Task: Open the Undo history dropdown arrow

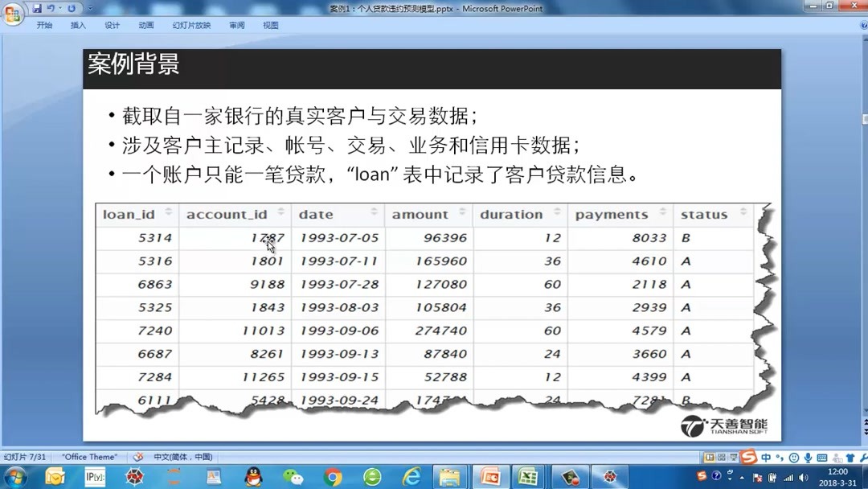Action: 59,8
